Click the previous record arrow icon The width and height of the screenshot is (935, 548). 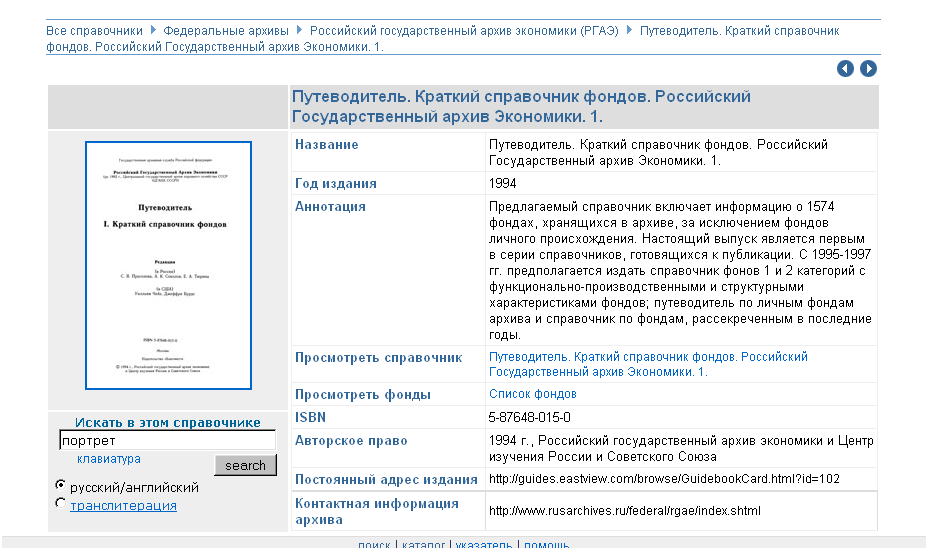tap(846, 69)
